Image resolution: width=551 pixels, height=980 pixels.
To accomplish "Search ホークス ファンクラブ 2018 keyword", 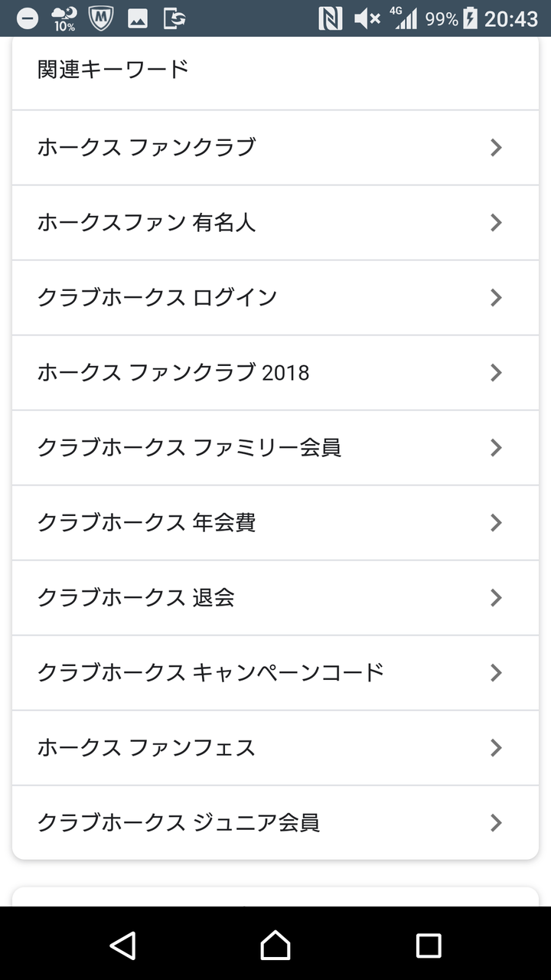I will 174,373.
